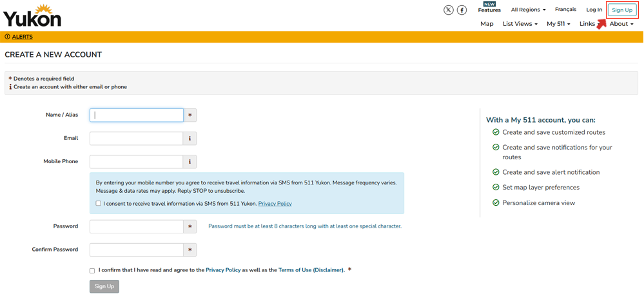The height and width of the screenshot is (305, 644).
Task: Switch language to Français
Action: click(x=565, y=9)
